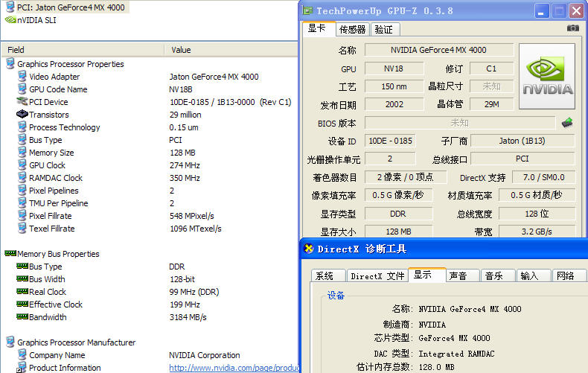Open the 系统 tab in DirectX tool
The width and height of the screenshot is (588, 373).
coord(327,275)
